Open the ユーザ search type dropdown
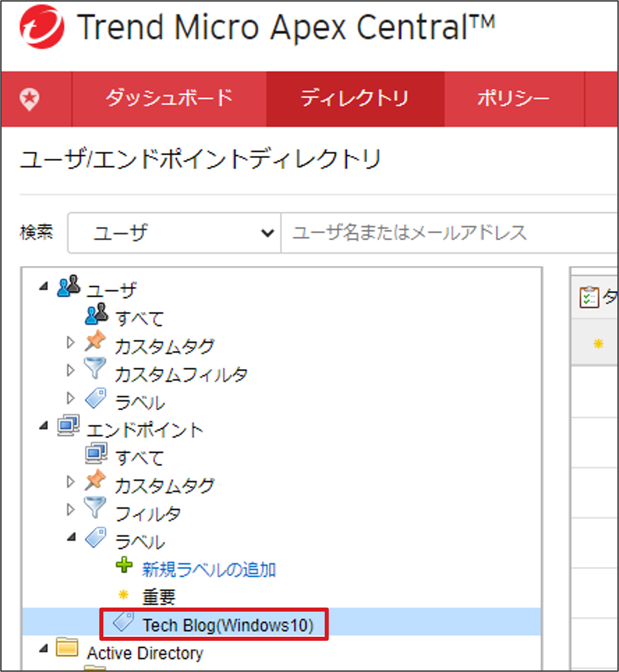This screenshot has width=619, height=672. (x=174, y=233)
